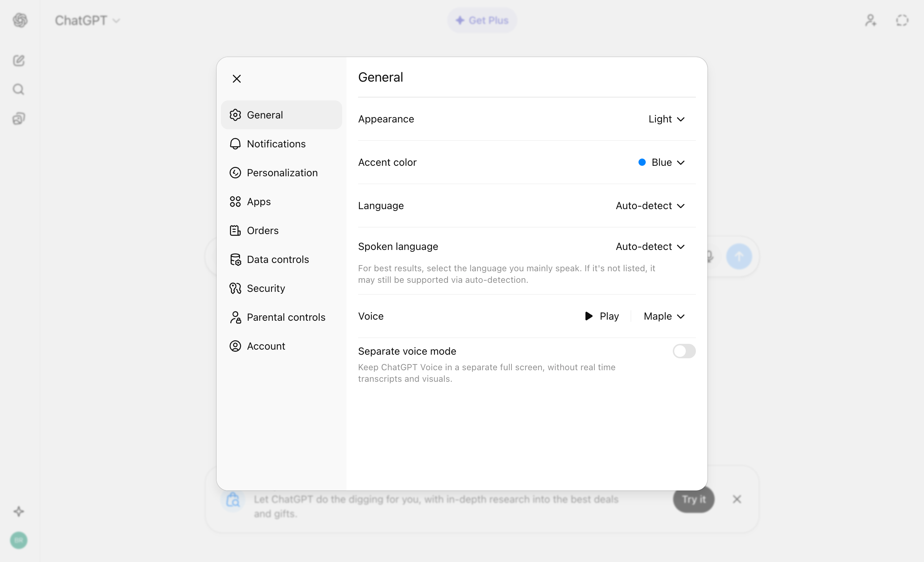Toggle temporary chat dashed circle icon

(902, 20)
